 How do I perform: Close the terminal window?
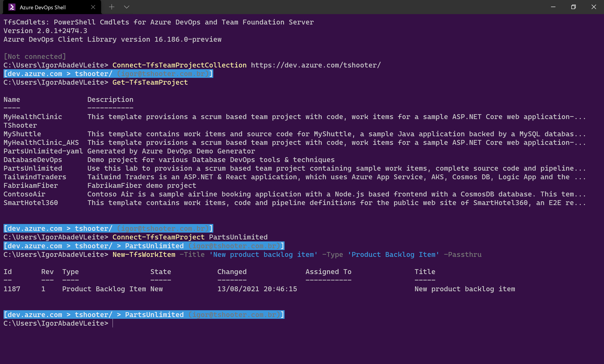pyautogui.click(x=593, y=7)
